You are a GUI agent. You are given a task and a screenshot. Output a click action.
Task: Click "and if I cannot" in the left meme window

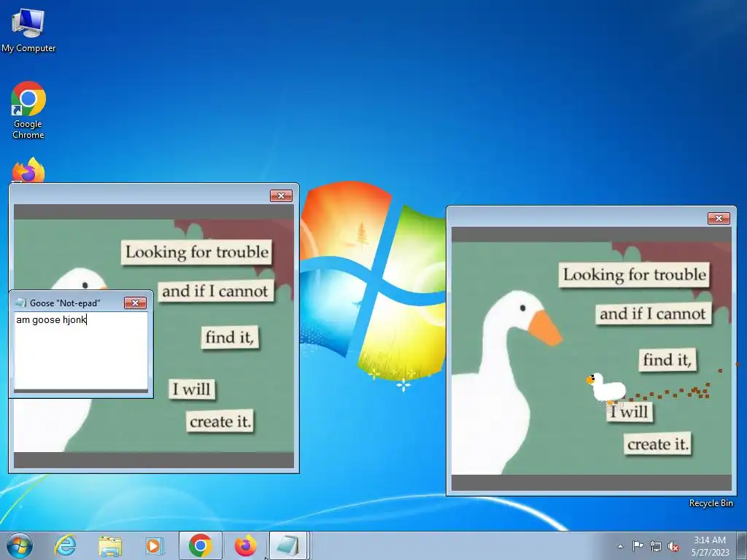pos(215,291)
